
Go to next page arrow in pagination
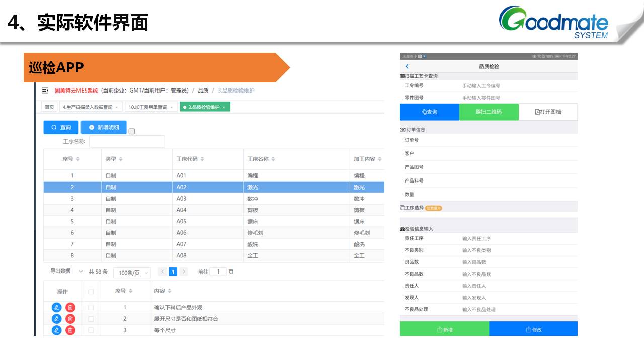tap(184, 271)
